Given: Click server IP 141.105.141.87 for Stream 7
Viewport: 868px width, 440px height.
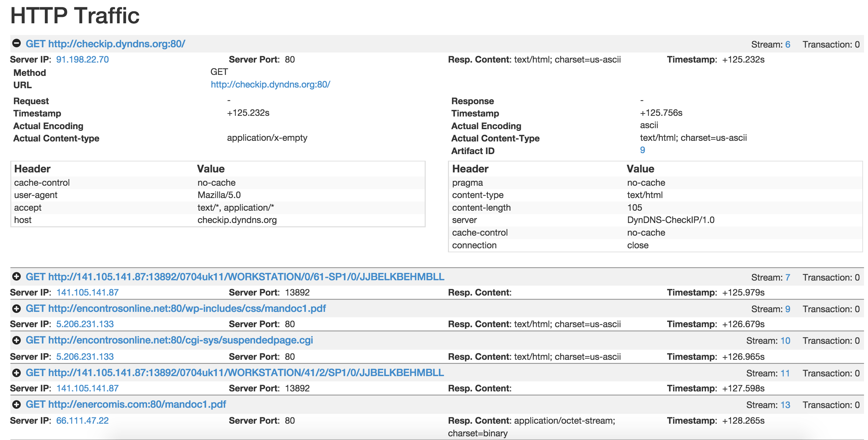Looking at the screenshot, I should (87, 293).
